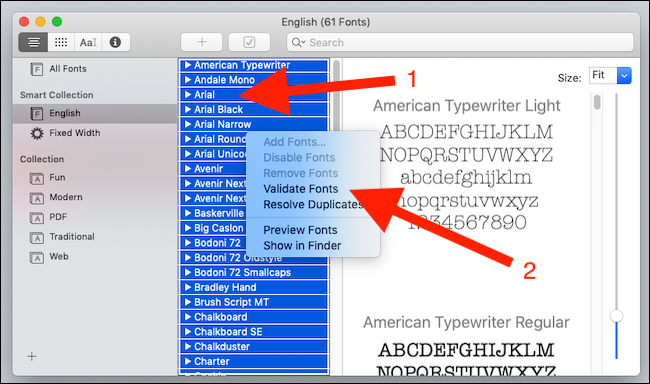The image size is (650, 384).
Task: Select the Chalkduster font row
Action: [x=254, y=347]
